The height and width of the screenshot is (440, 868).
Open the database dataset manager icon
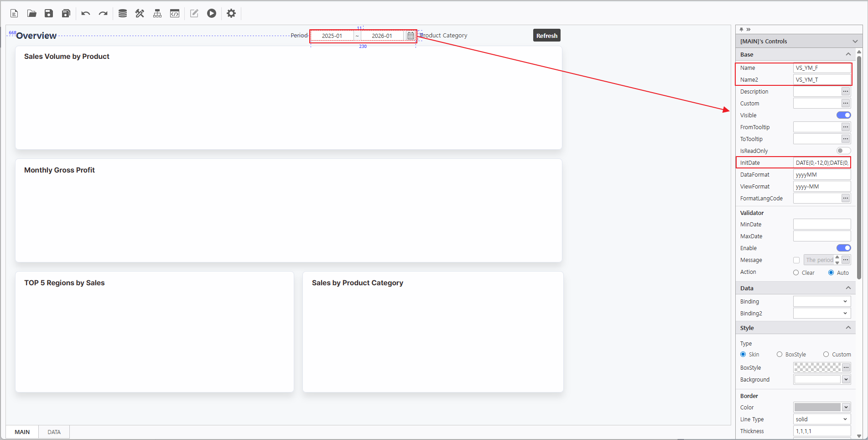(x=123, y=13)
